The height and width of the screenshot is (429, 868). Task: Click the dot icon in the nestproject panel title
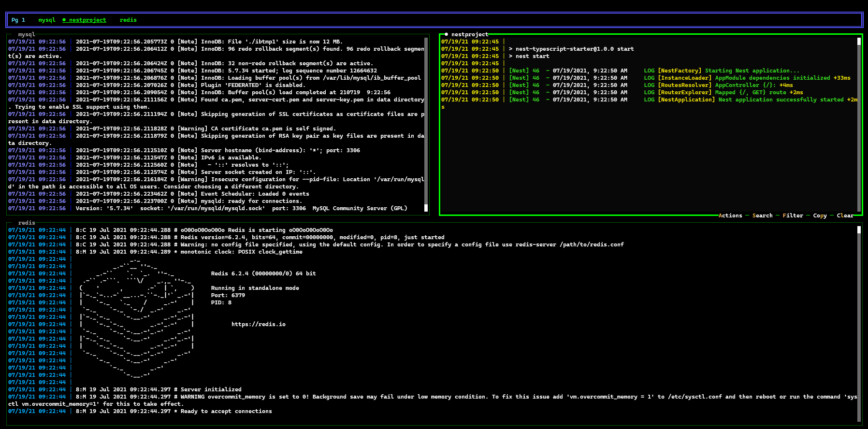pos(446,34)
